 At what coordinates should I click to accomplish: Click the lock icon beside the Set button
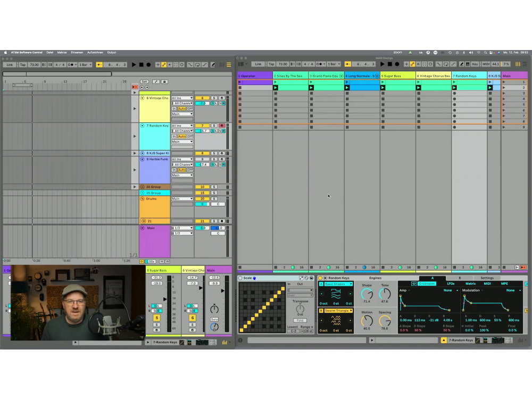(x=164, y=81)
